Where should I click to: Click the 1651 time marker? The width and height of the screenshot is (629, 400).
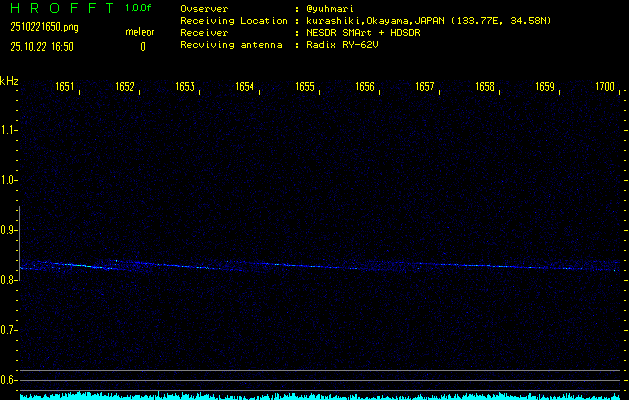[x=65, y=88]
